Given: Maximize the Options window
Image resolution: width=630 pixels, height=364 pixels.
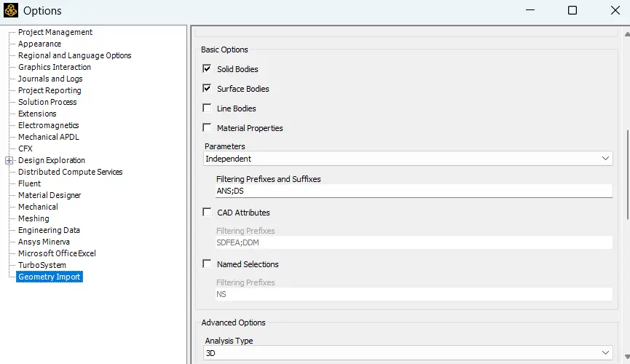Looking at the screenshot, I should point(572,10).
